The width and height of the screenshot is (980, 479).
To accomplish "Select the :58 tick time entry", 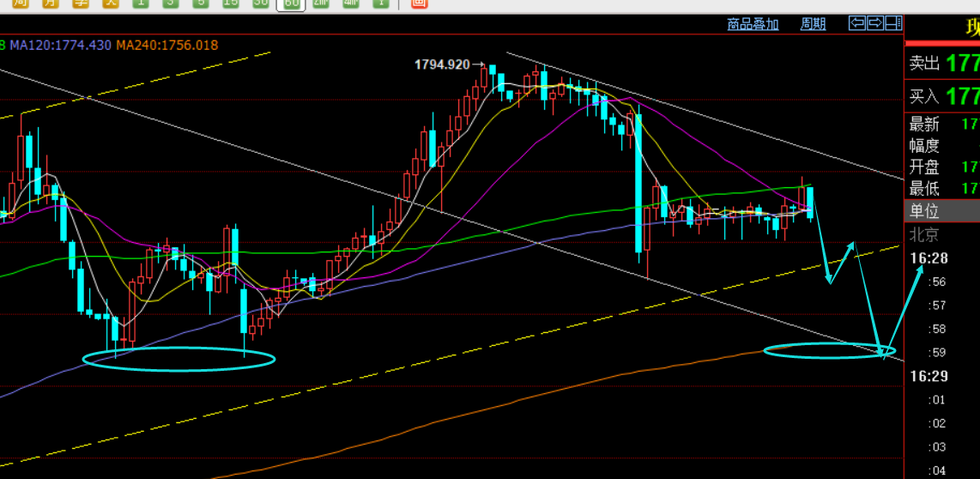I will point(939,329).
